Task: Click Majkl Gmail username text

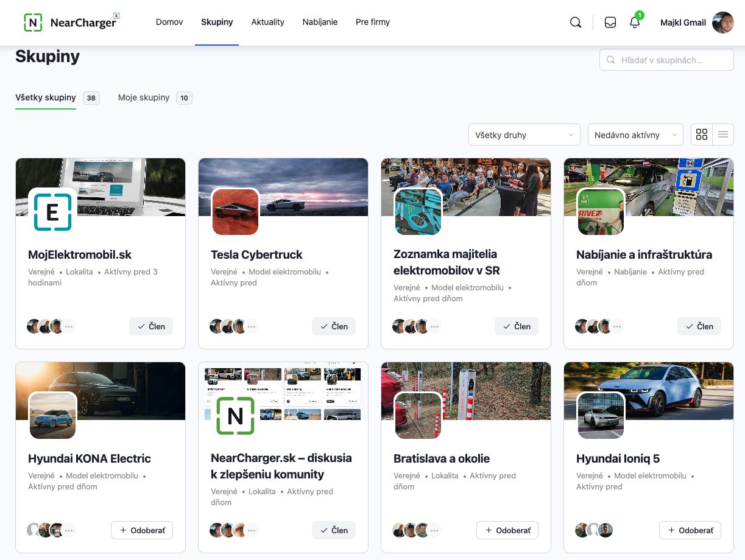Action: [683, 23]
